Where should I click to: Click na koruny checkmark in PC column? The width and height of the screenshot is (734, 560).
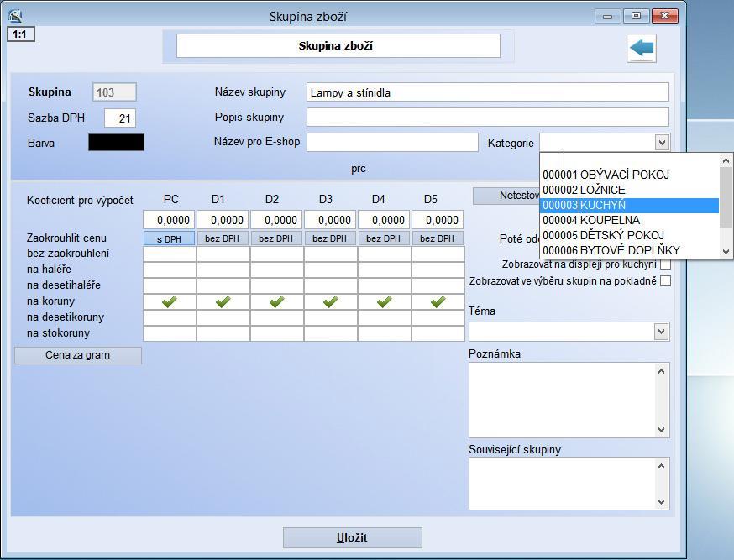pos(170,301)
